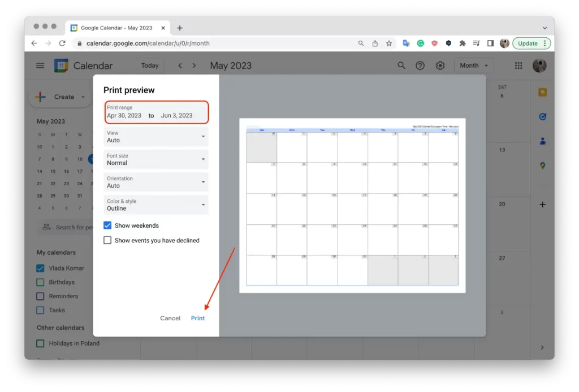Bookmark page with star icon

pyautogui.click(x=389, y=43)
